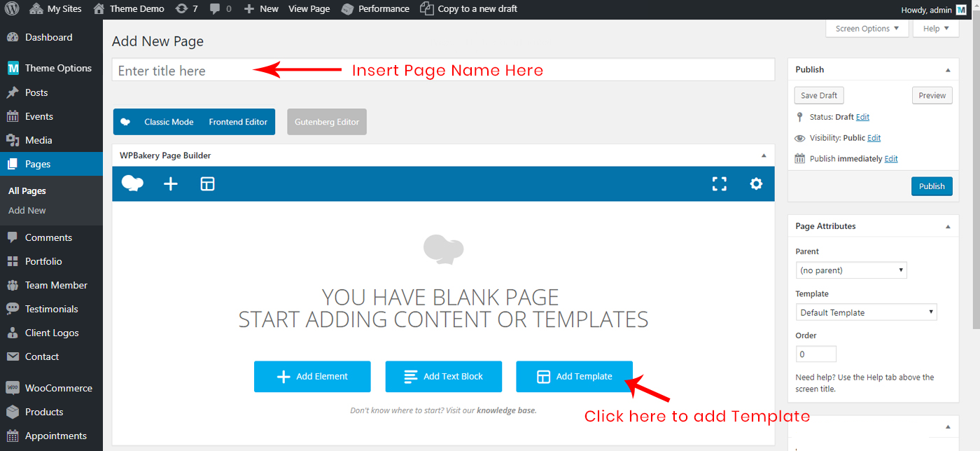Enter fullscreen mode in WPBakery toolbar
980x451 pixels.
[719, 183]
